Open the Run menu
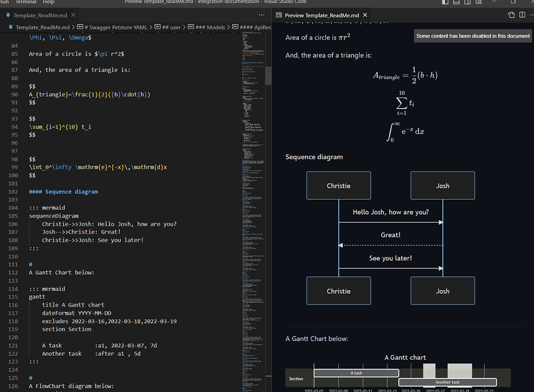The width and height of the screenshot is (534, 392). 4,2
